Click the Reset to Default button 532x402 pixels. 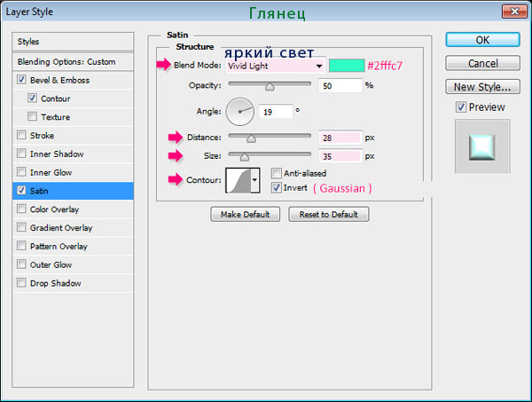coord(328,214)
